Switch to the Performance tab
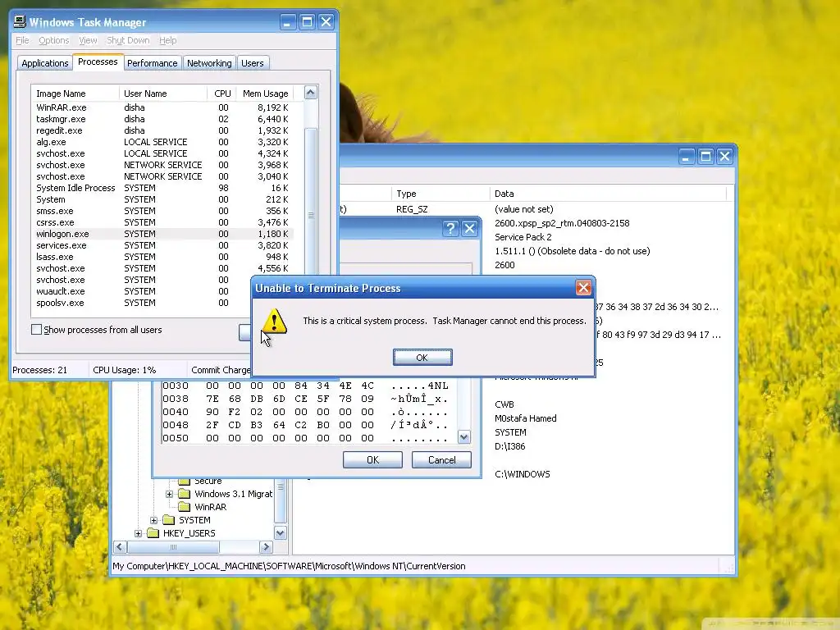 coord(152,63)
